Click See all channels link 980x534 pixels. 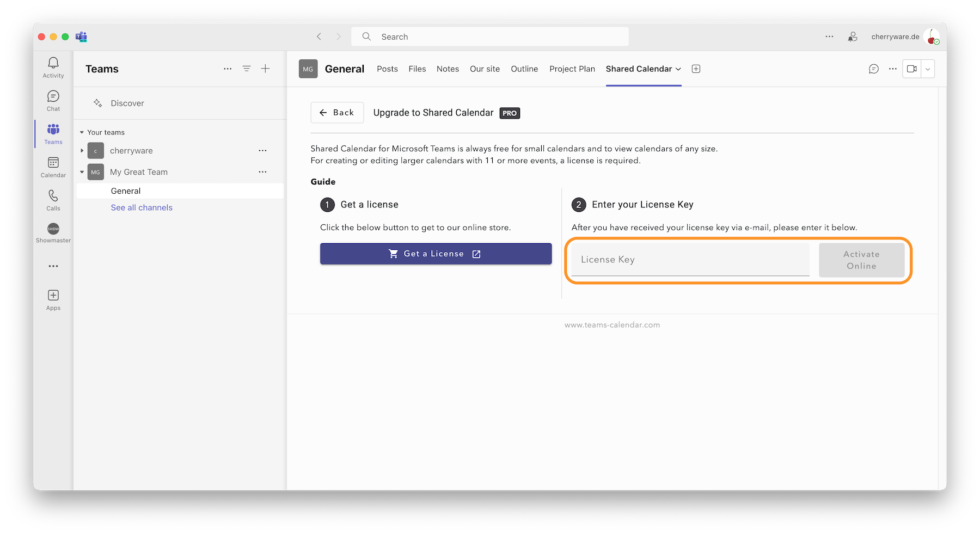coord(142,207)
